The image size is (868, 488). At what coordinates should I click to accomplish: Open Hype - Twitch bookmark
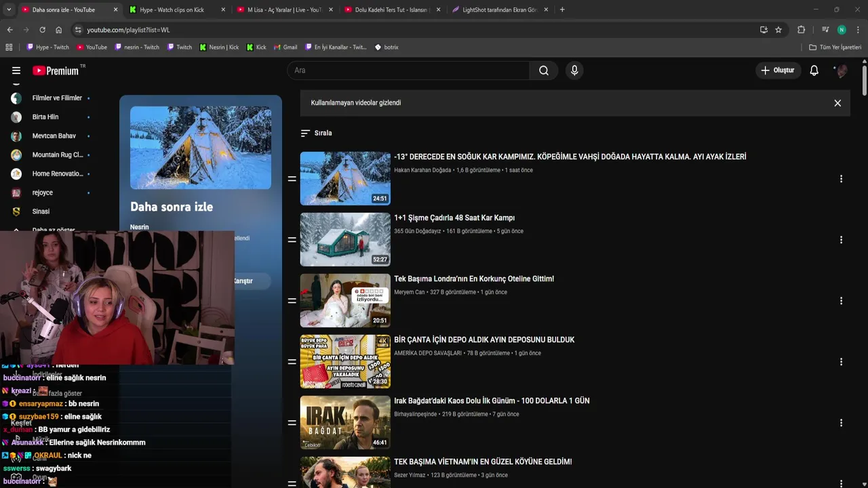[x=47, y=47]
